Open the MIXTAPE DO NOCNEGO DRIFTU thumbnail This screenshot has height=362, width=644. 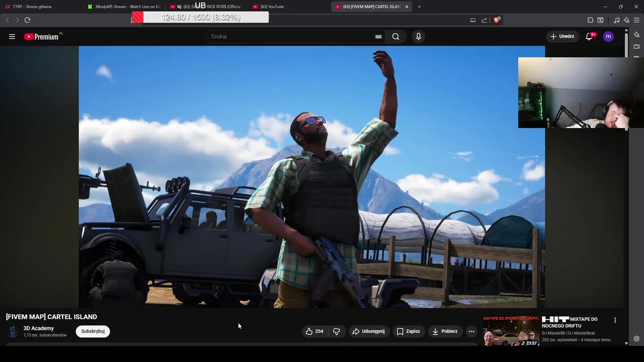pos(511,331)
